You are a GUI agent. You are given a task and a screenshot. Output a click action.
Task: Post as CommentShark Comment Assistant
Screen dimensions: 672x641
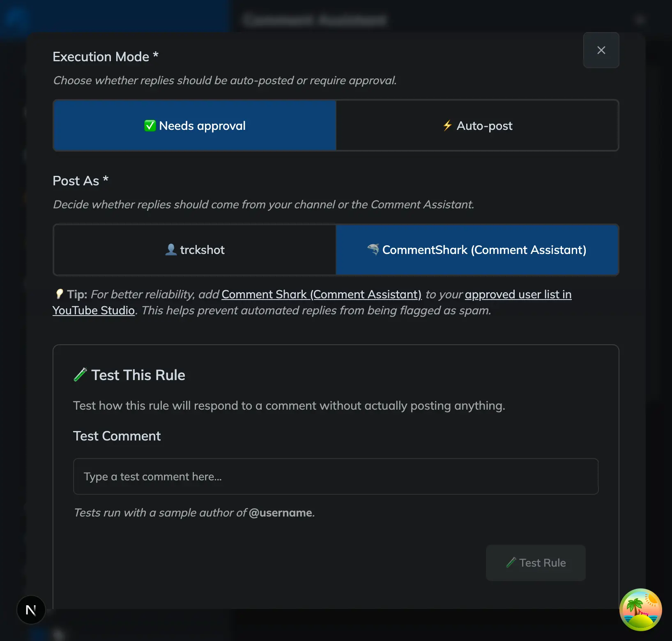[x=477, y=249]
